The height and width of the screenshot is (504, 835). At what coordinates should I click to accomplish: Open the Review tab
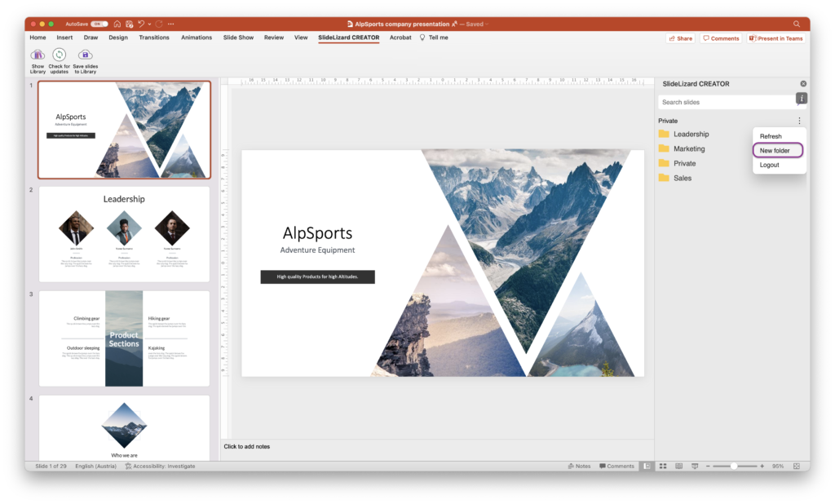click(x=274, y=38)
